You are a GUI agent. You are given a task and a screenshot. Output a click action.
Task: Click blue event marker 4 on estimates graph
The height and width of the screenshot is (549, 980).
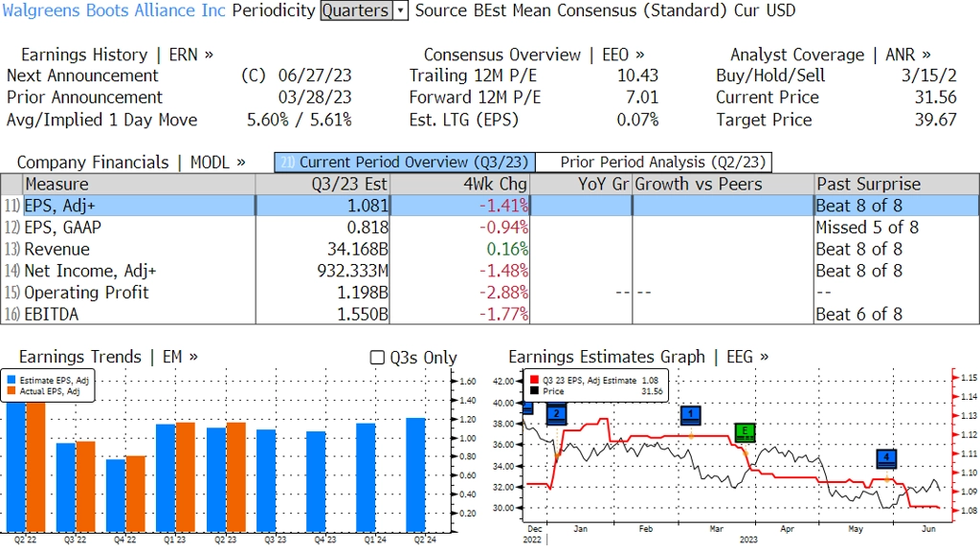pyautogui.click(x=886, y=458)
